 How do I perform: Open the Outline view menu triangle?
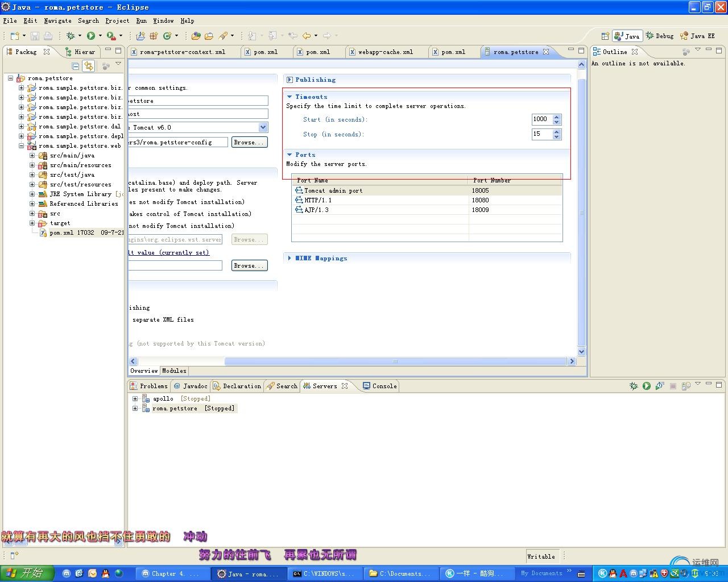[x=698, y=50]
